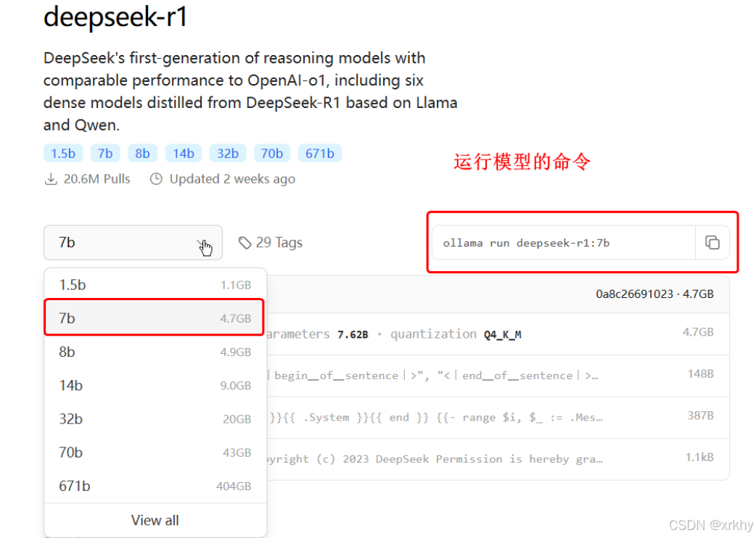The image size is (756, 538).
Task: Click the 1.1kB file size value
Action: tap(699, 457)
